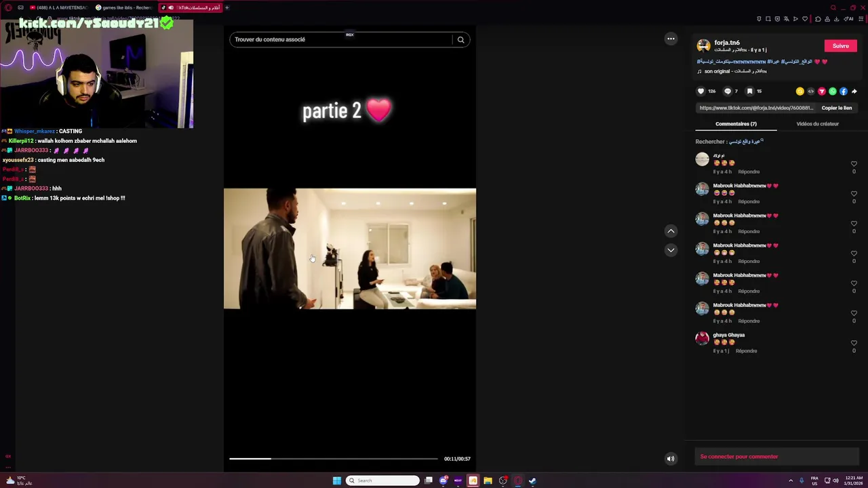Click the video frame to pause playback
868x488 pixels.
(350, 249)
